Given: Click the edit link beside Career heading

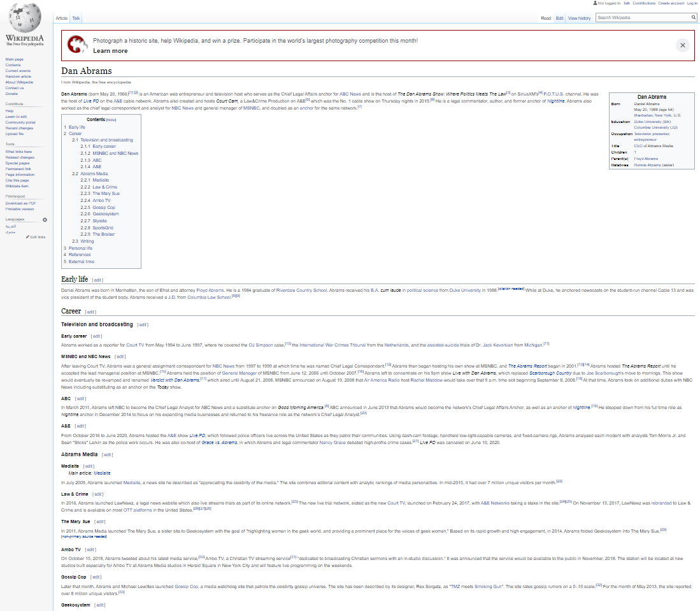Looking at the screenshot, I should click(x=90, y=312).
